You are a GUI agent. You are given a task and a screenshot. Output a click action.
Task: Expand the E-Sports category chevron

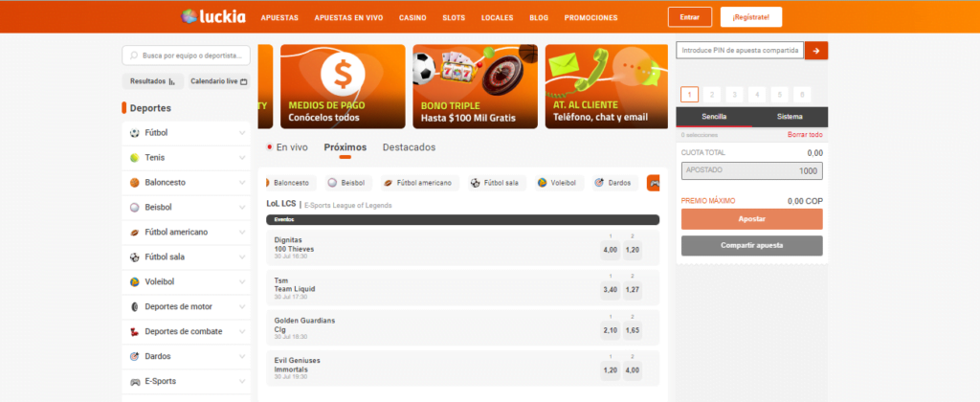242,381
